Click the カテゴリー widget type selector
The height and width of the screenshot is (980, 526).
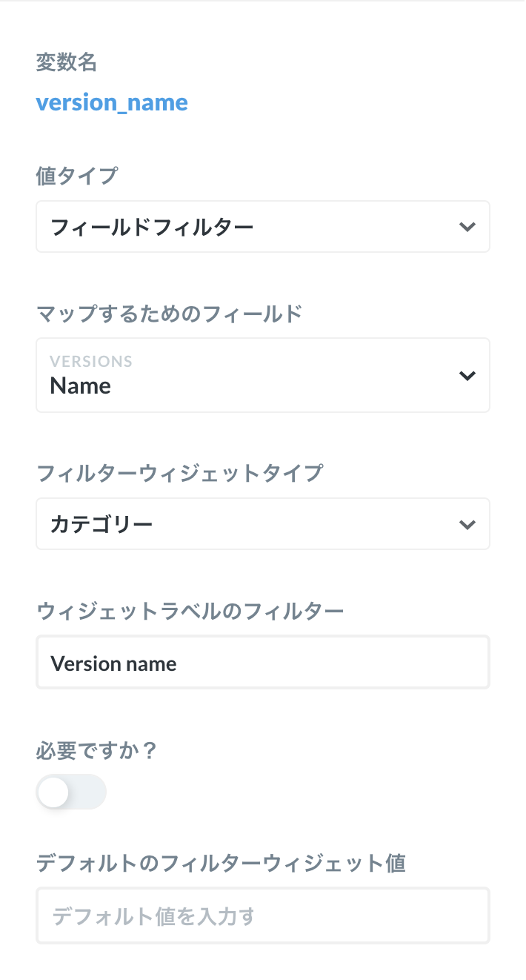pos(263,523)
